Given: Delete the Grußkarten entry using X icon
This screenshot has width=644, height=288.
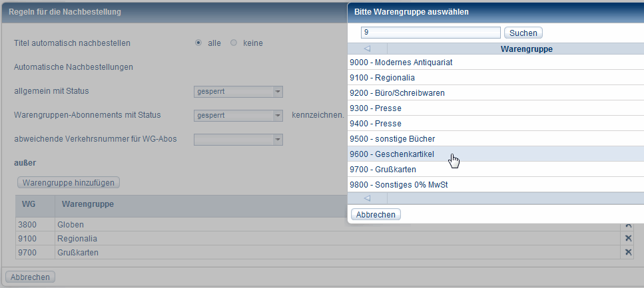Looking at the screenshot, I should (x=628, y=252).
